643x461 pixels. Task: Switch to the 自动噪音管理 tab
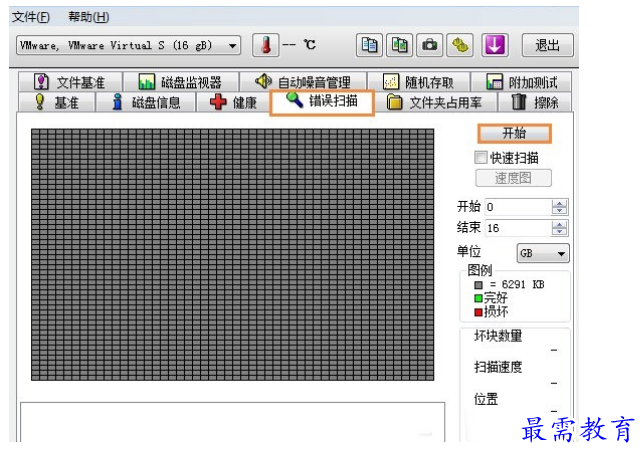303,82
